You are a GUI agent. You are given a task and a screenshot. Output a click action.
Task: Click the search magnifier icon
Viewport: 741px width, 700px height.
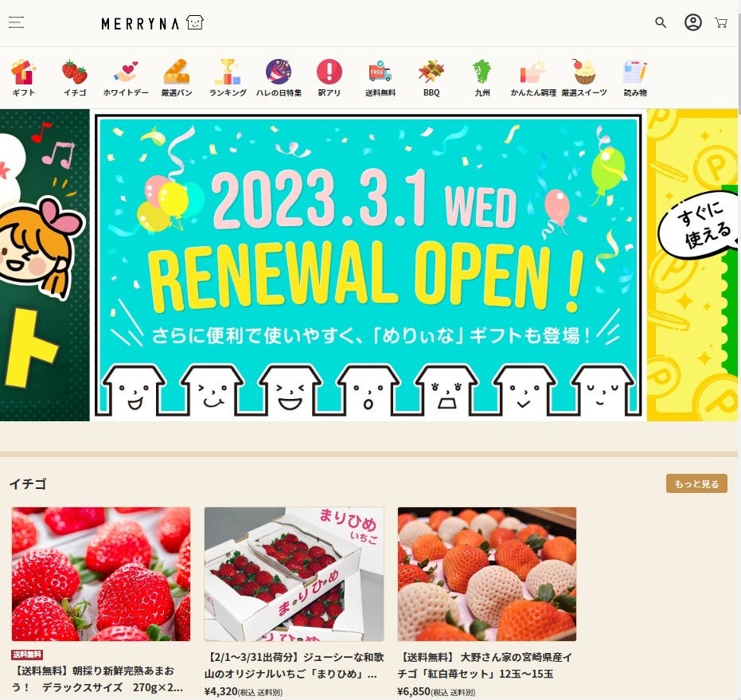pyautogui.click(x=660, y=22)
